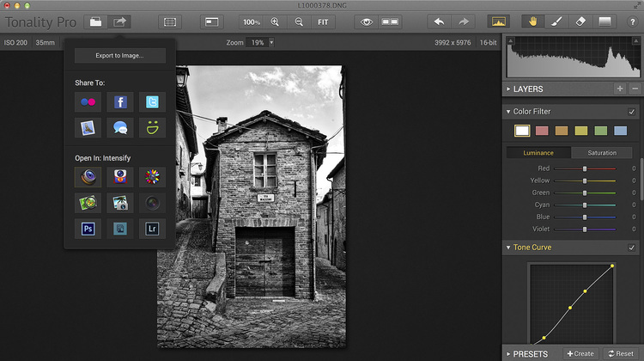This screenshot has height=361, width=644.
Task: Click the Reset button
Action: point(621,353)
